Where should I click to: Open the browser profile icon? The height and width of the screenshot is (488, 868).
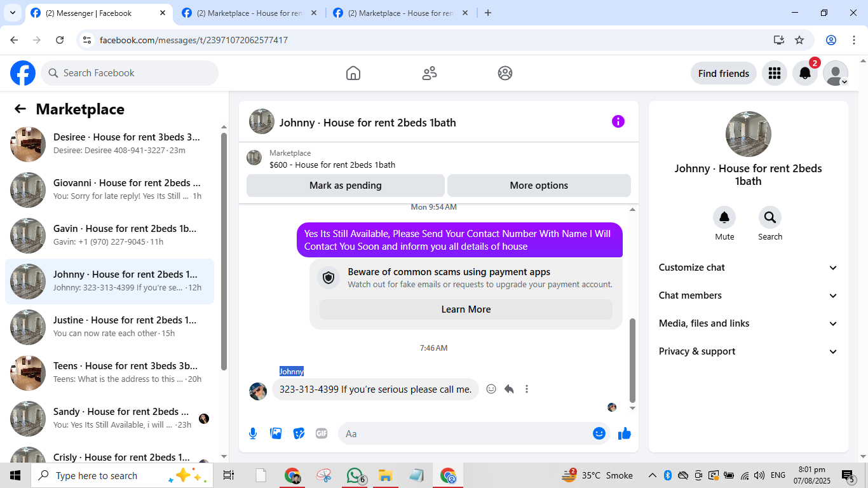831,40
